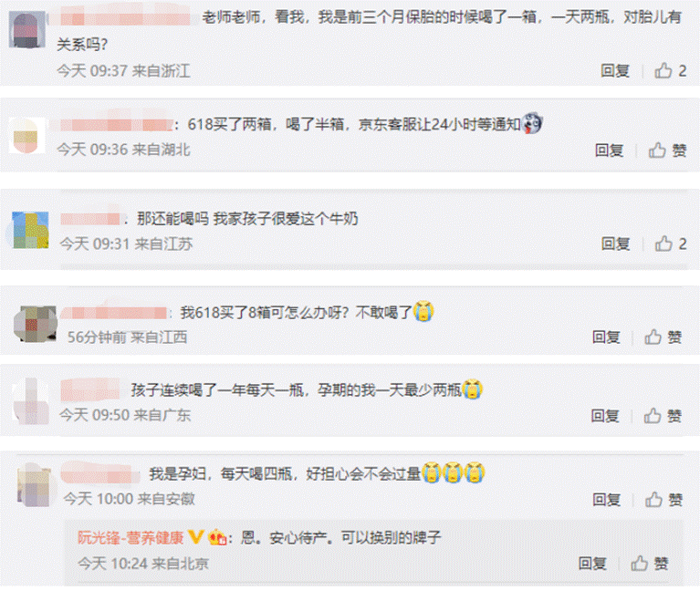
Task: Open 阮光锋-营养健康 user profile link
Action: click(131, 537)
